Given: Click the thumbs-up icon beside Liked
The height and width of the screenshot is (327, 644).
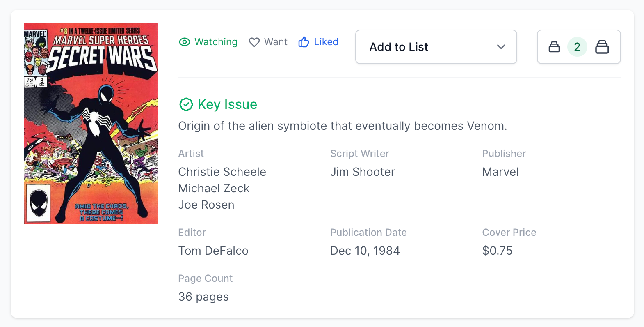Looking at the screenshot, I should [304, 42].
